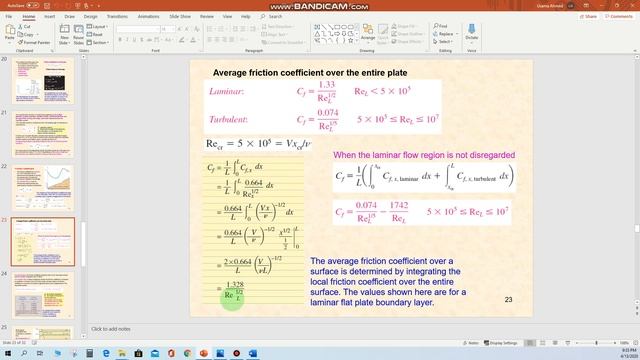Click the Share button
This screenshot has width=640, height=360.
tap(588, 16)
